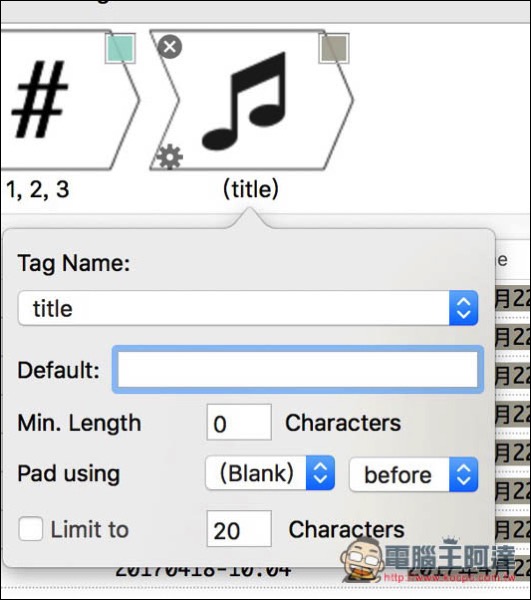Remove the title token with the X icon
Viewport: 531px width, 600px height.
tap(169, 47)
